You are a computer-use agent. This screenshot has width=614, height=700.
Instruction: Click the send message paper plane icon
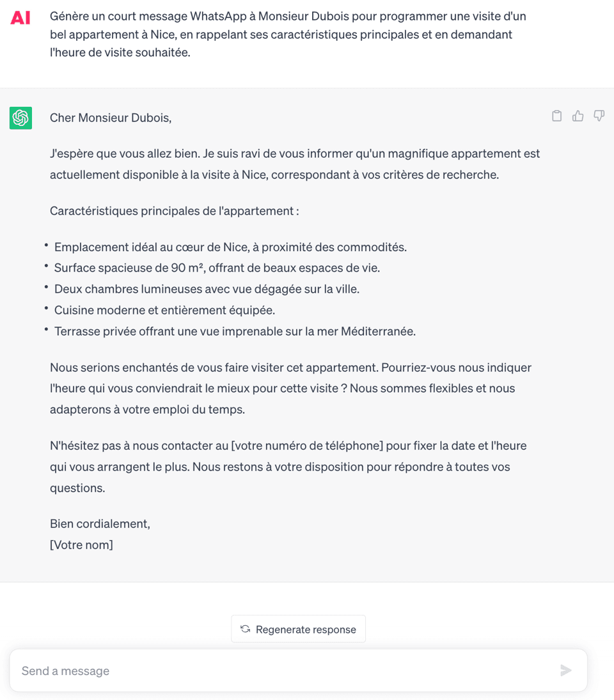565,670
